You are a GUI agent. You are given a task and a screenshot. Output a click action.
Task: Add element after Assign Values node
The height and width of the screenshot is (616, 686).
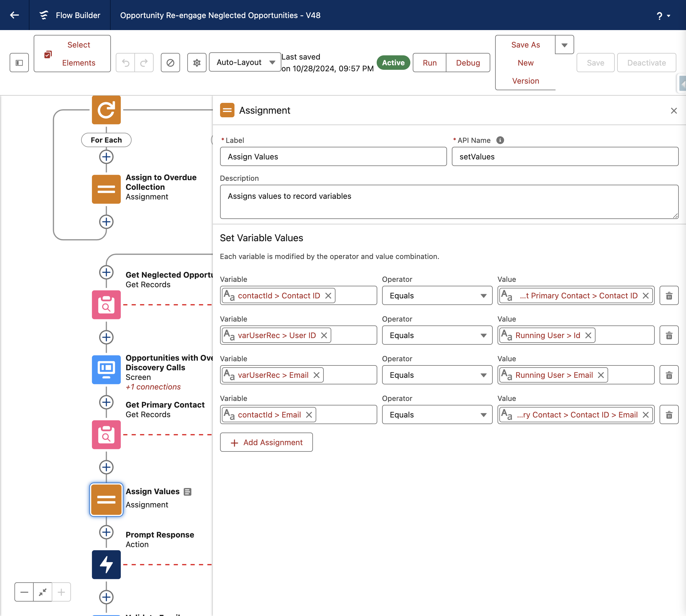coord(106,532)
